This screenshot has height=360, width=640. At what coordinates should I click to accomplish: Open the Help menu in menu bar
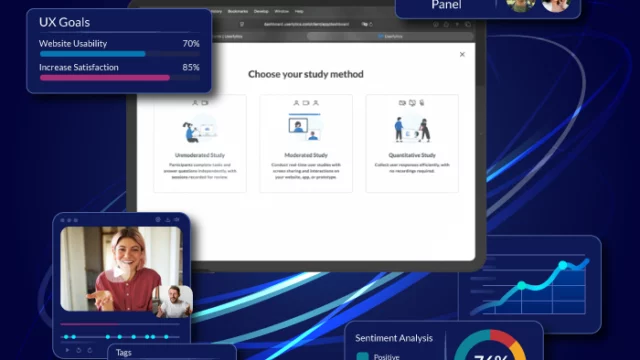pos(299,11)
